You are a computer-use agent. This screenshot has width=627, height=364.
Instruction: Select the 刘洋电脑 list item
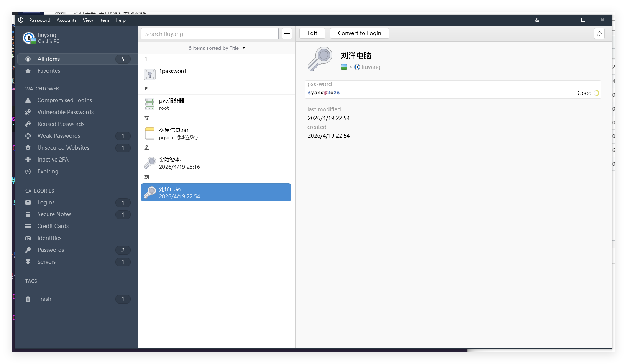point(216,193)
